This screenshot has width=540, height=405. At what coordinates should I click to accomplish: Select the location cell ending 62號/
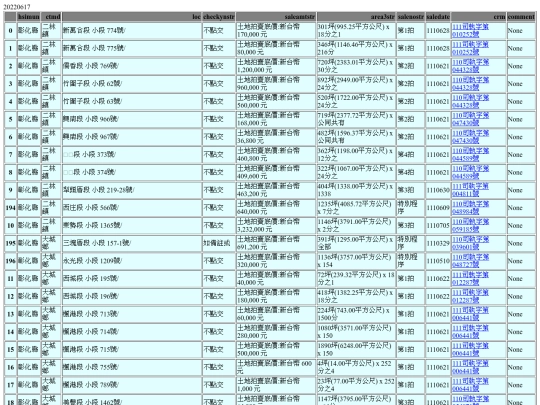(132, 84)
